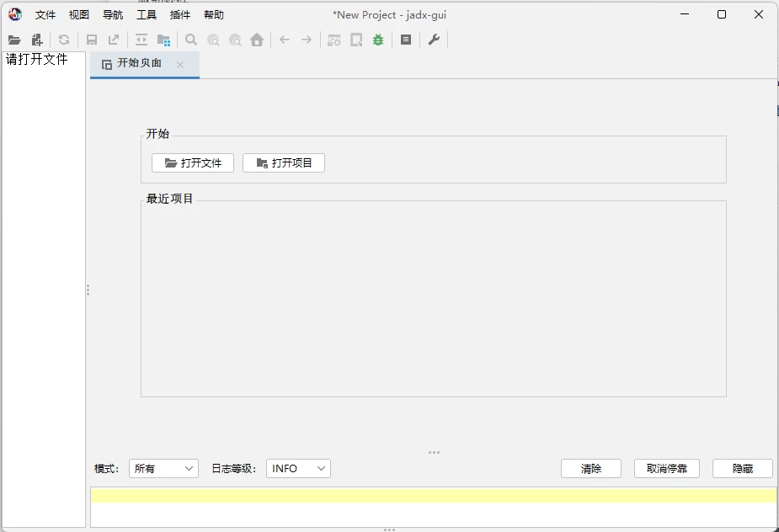Screen dimensions: 779x532
Task: Click the reload refresh toolbar icon
Action: [64, 40]
